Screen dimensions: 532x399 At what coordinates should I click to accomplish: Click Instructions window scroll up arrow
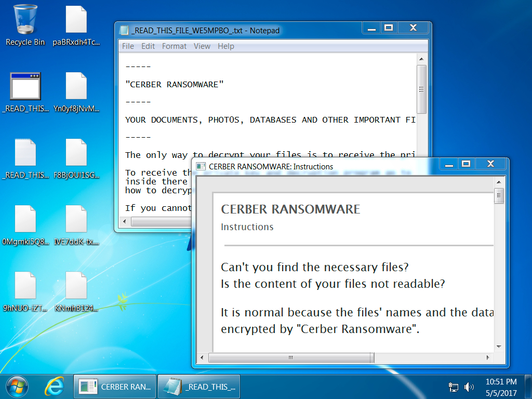point(499,182)
